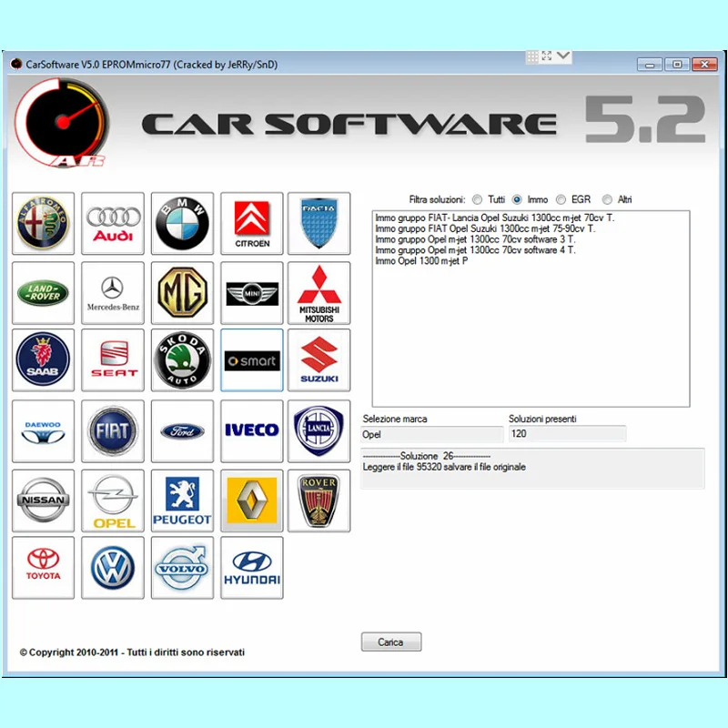This screenshot has width=728, height=728.
Task: Choose the Audi brand logo
Action: pyautogui.click(x=113, y=223)
